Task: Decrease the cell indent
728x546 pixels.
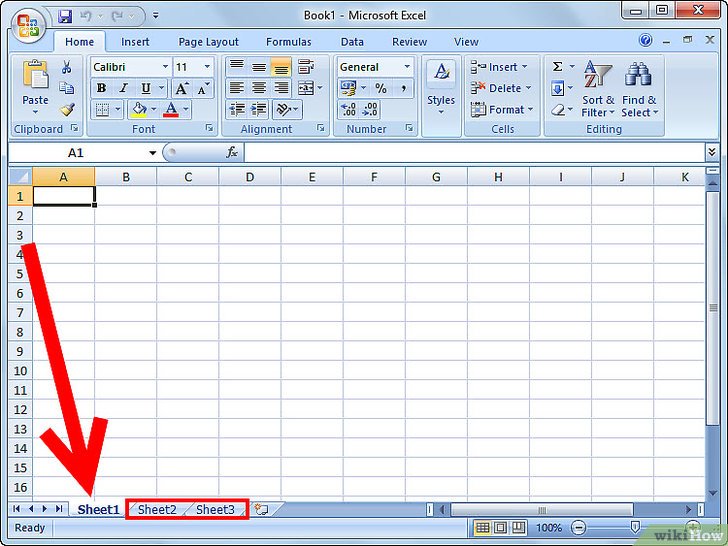Action: tap(237, 110)
